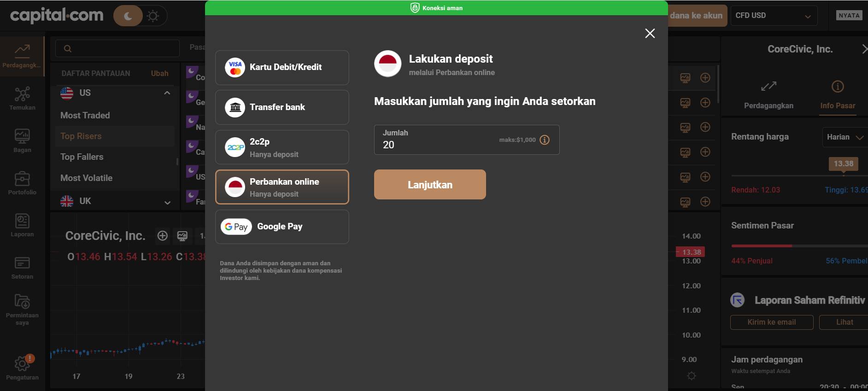Image resolution: width=868 pixels, height=391 pixels.
Task: Choose 2c2p payment method
Action: coord(282,147)
